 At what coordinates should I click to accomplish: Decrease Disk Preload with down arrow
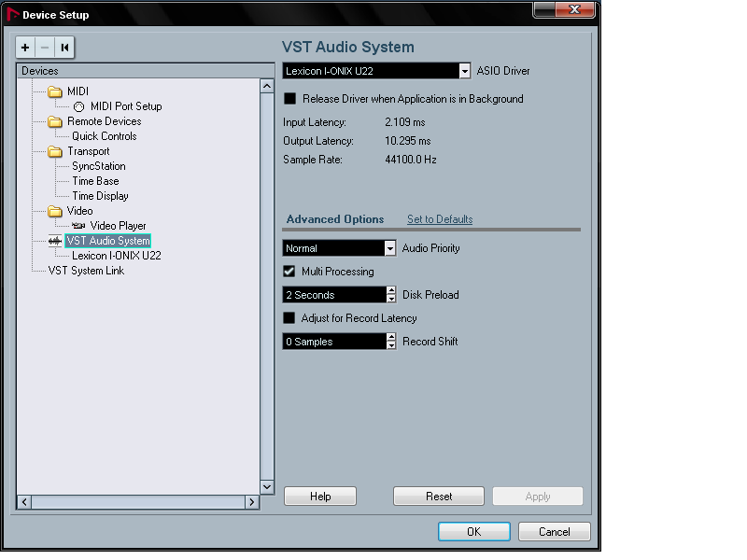tap(391, 299)
